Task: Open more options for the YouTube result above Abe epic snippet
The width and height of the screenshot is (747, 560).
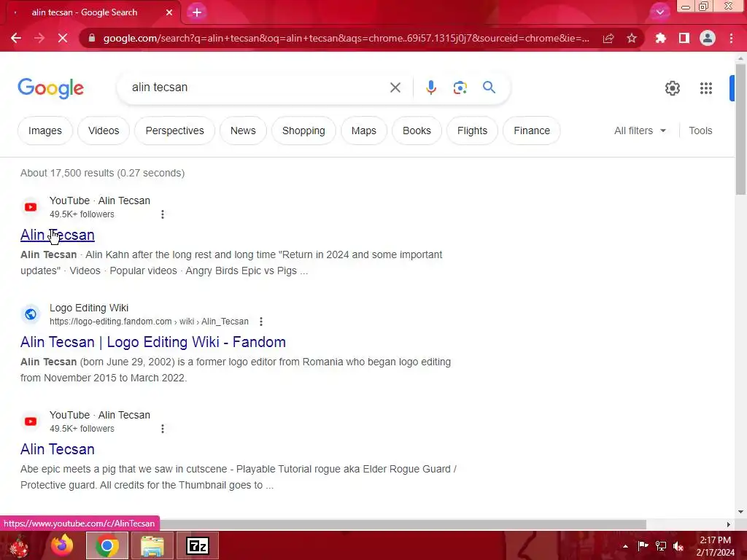Action: pos(163,429)
